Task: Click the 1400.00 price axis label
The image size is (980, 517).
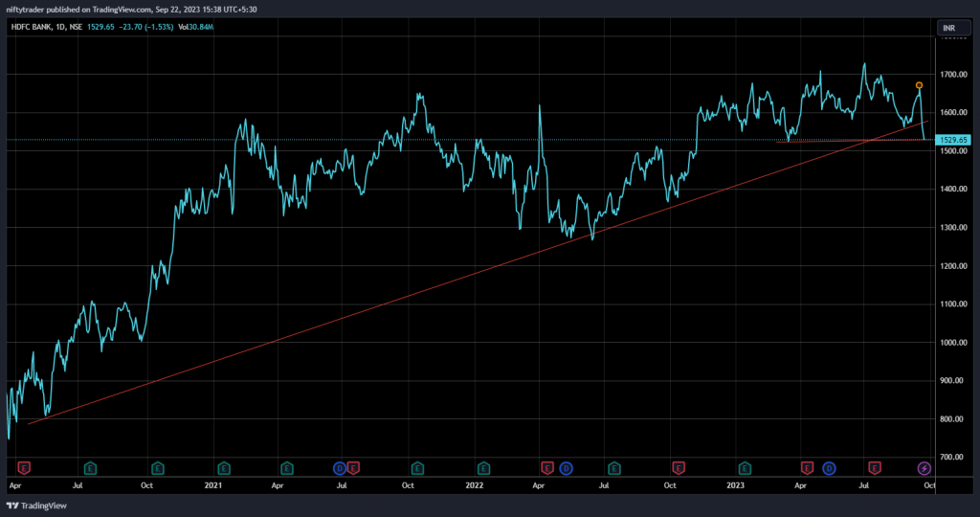Action: (x=953, y=189)
